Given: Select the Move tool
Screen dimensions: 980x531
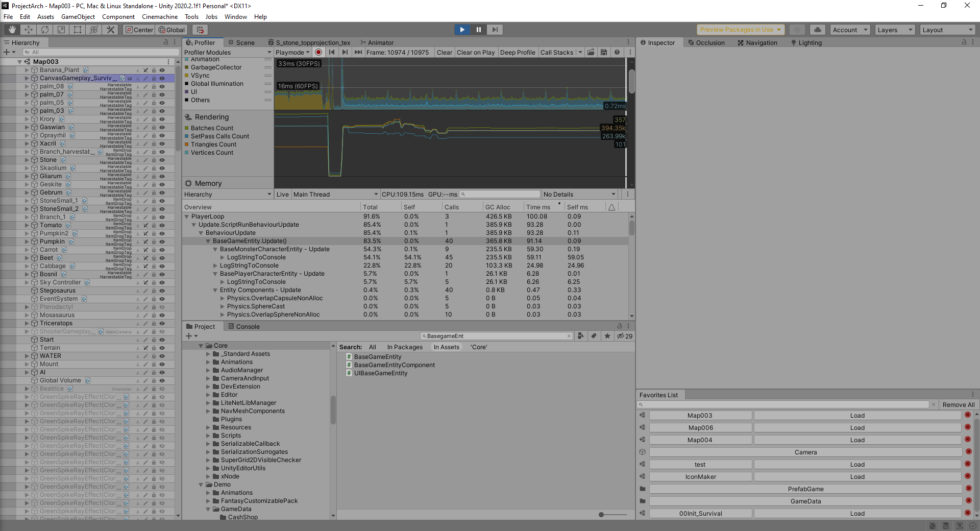Looking at the screenshot, I should 28,29.
